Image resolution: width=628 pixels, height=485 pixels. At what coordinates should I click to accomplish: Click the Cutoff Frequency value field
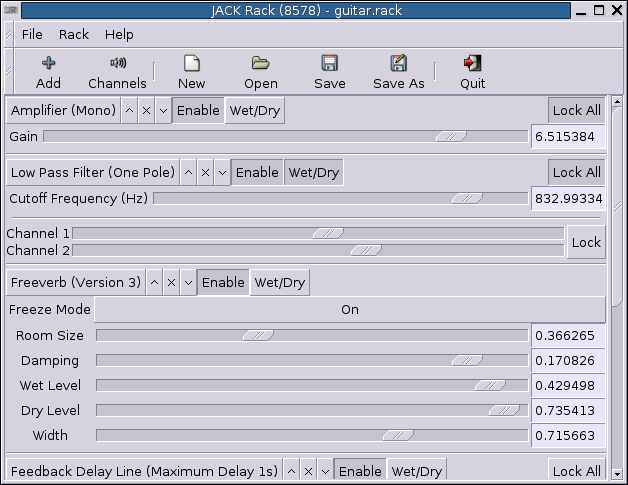(567, 199)
